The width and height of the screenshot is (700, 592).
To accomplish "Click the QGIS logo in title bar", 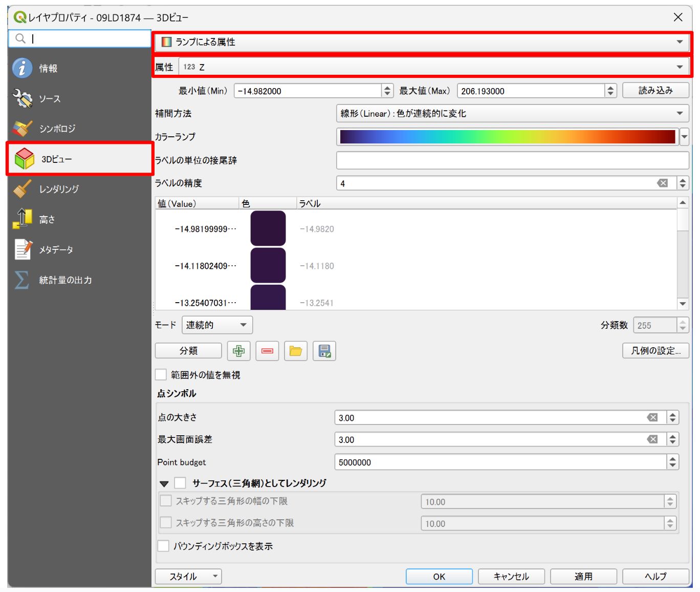I will pos(20,17).
